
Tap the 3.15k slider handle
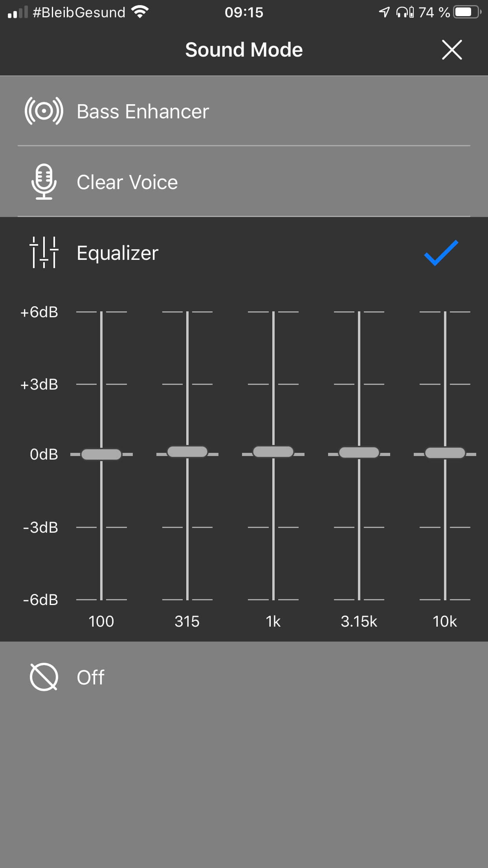point(359,452)
